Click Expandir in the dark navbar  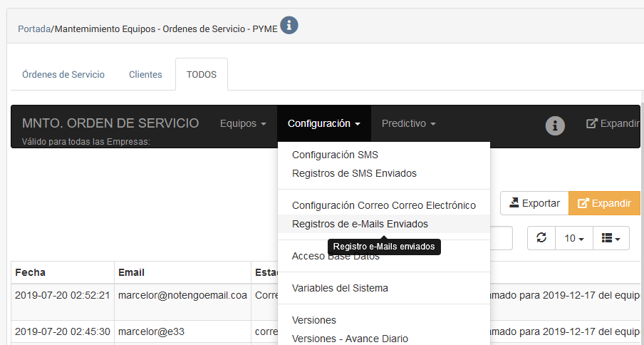click(x=613, y=123)
